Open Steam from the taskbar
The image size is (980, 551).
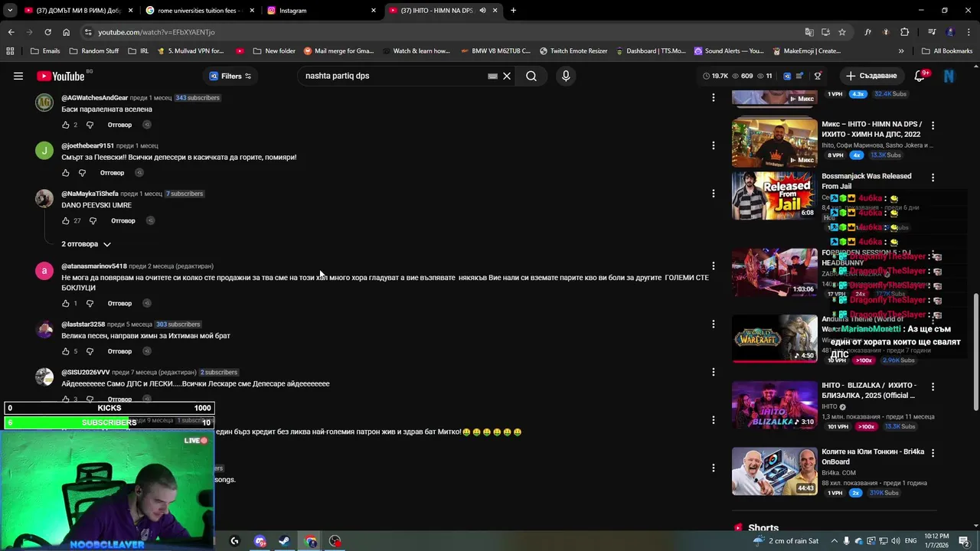[x=284, y=541]
